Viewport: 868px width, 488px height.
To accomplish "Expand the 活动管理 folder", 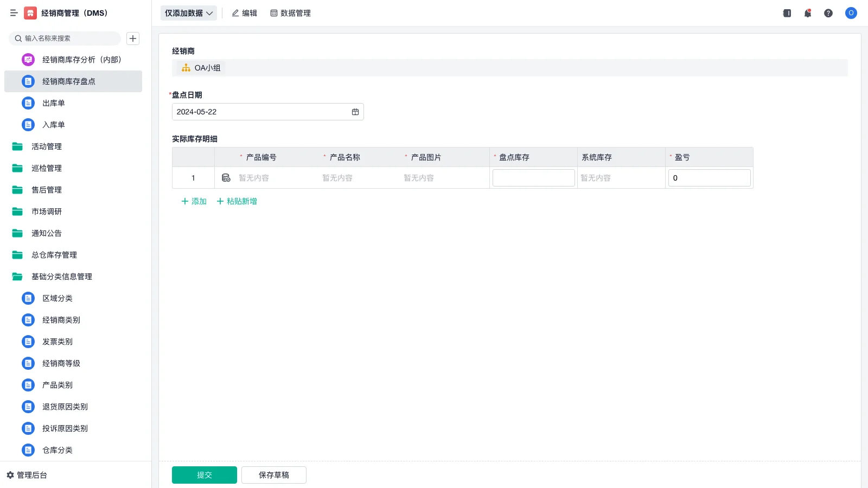I will pos(46,146).
